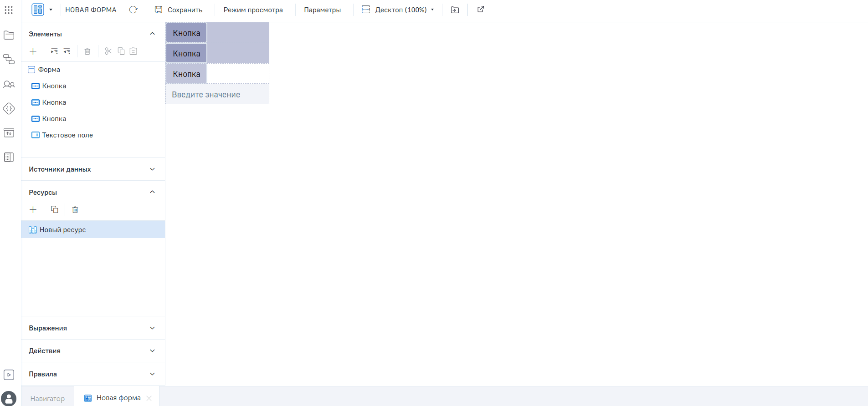Select the Текстовое поле tree item
868x406 pixels.
click(x=93, y=135)
